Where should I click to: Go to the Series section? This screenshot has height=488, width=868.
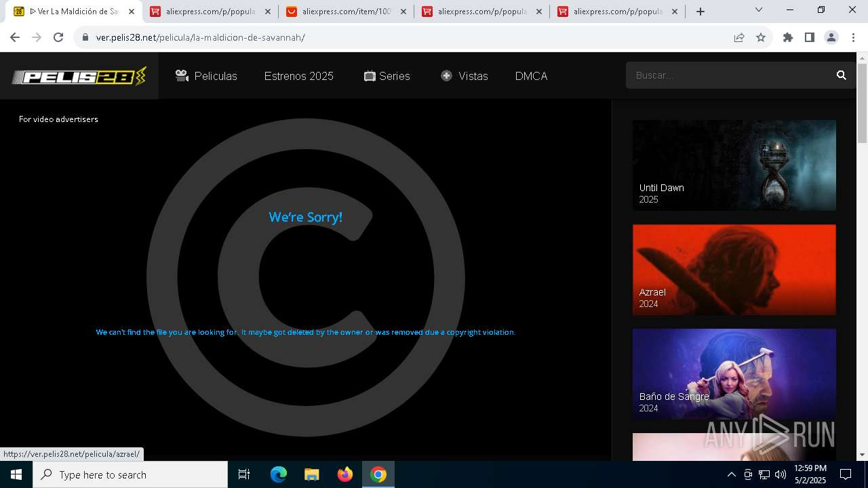[387, 76]
